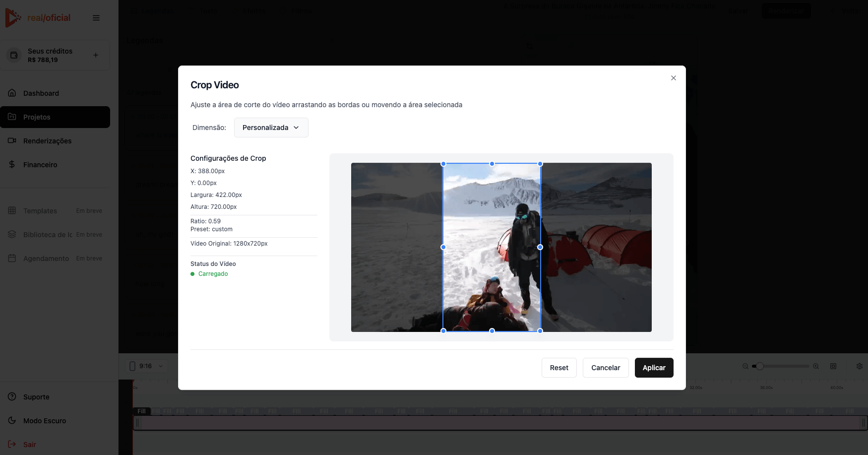Click the right trim handle of timeline track

coord(863,423)
